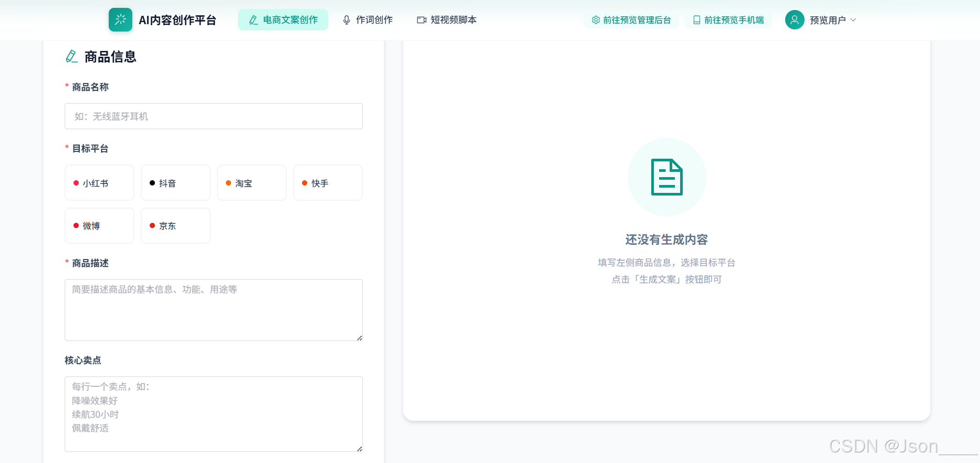Screen dimensions: 980x463
Task: Click the video camera icon beside 短视频脚本
Action: coord(421,20)
